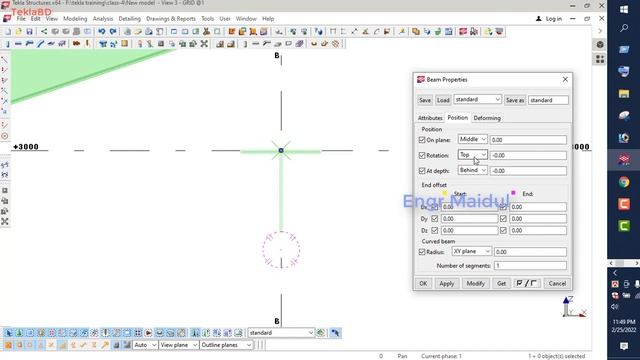This screenshot has width=640, height=360.
Task: Toggle the Dy Start offset checkbox
Action: coord(435,219)
